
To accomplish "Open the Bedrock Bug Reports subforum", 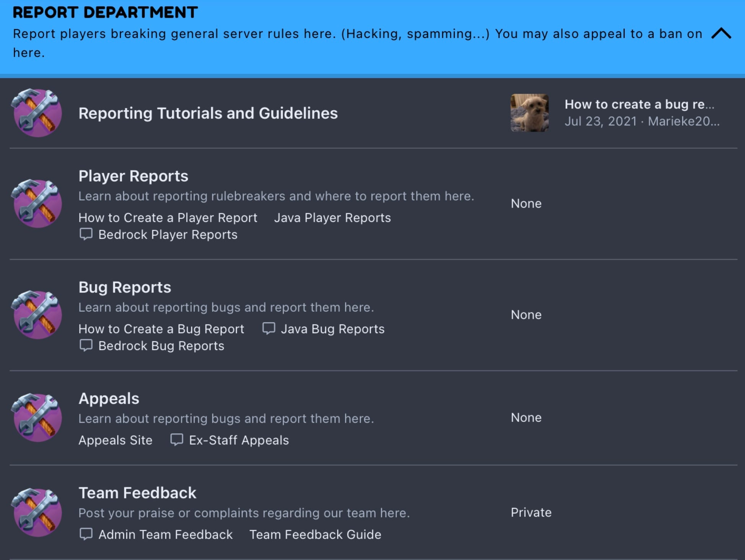I will (x=161, y=346).
